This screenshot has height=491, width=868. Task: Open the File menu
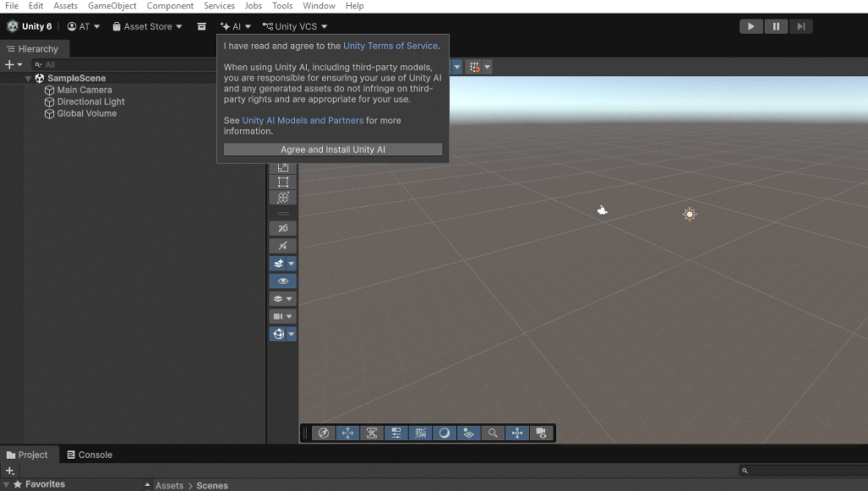[12, 6]
